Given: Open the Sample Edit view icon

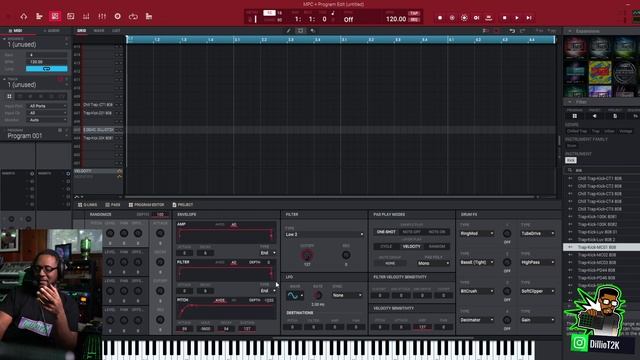Looking at the screenshot, I should [x=70, y=16].
